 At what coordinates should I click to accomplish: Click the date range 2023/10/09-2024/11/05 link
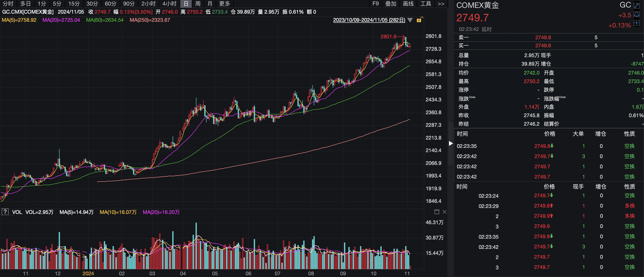pyautogui.click(x=369, y=20)
